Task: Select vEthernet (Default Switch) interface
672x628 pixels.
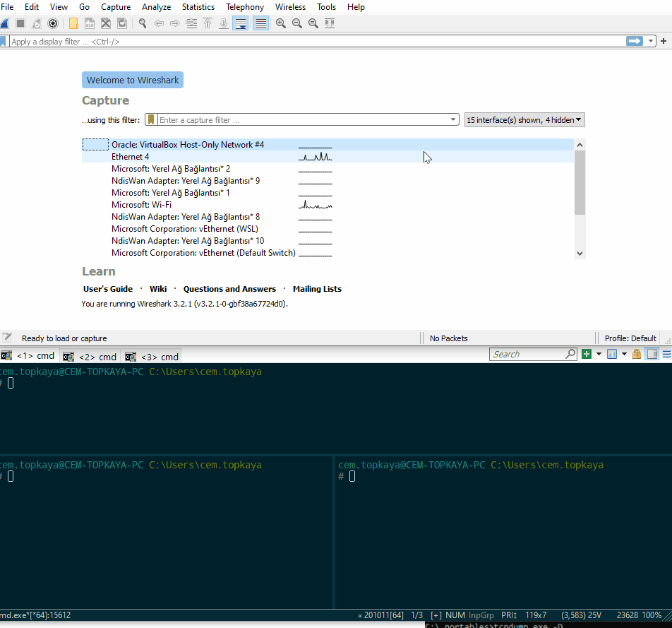Action: [x=328, y=253]
